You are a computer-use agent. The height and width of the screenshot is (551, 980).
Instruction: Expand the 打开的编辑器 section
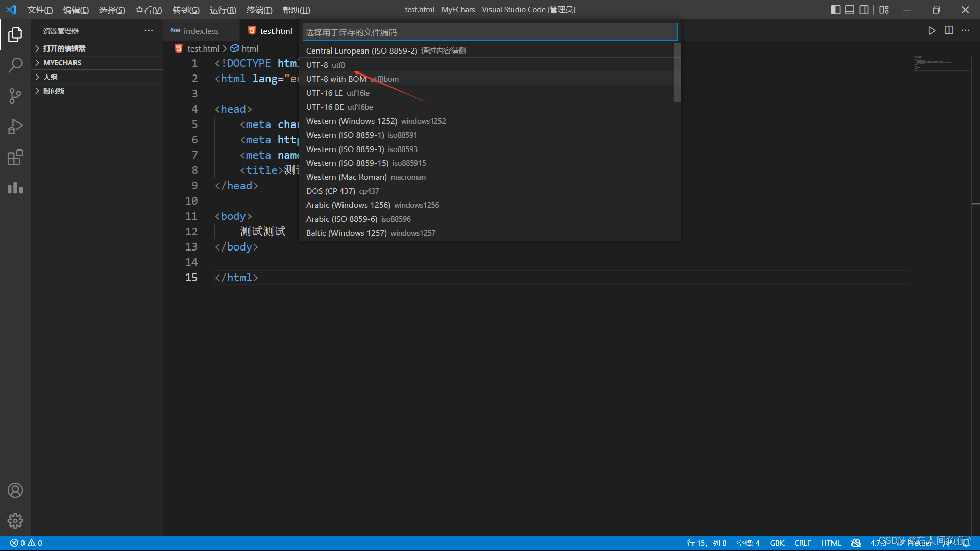pos(97,48)
